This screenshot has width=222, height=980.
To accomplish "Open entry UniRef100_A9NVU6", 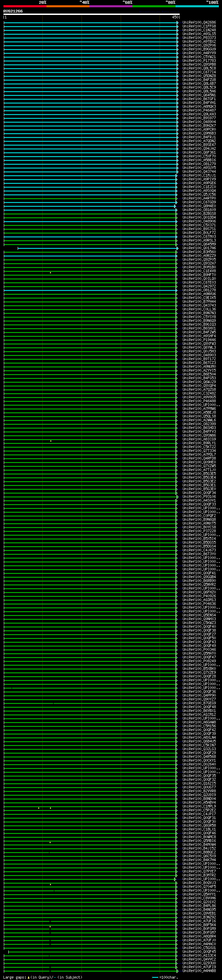I will [x=199, y=294].
